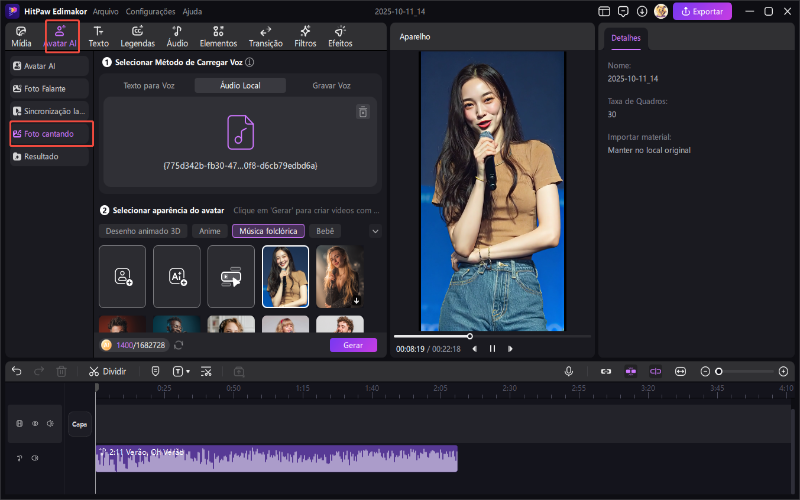Expand the avatar style categories chevron
Viewport: 800px width, 500px height.
coord(375,231)
